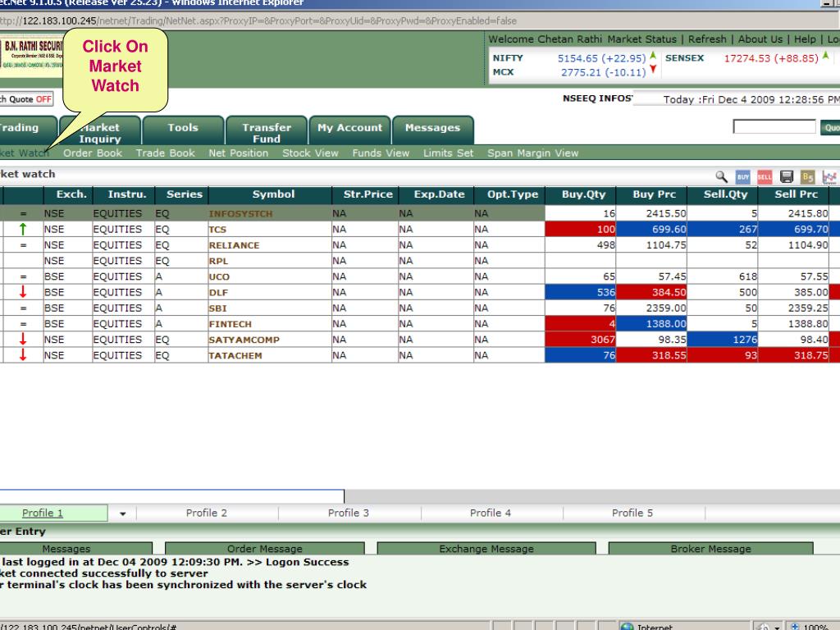Open the Tools tab

click(183, 130)
